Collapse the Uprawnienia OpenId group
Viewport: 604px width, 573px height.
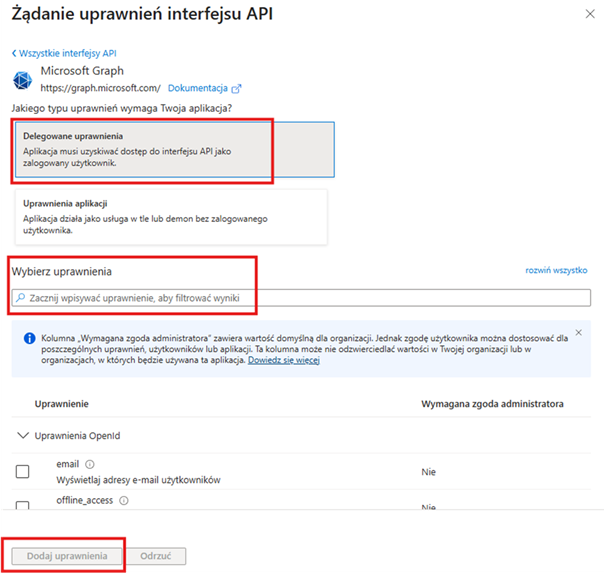coord(22,436)
